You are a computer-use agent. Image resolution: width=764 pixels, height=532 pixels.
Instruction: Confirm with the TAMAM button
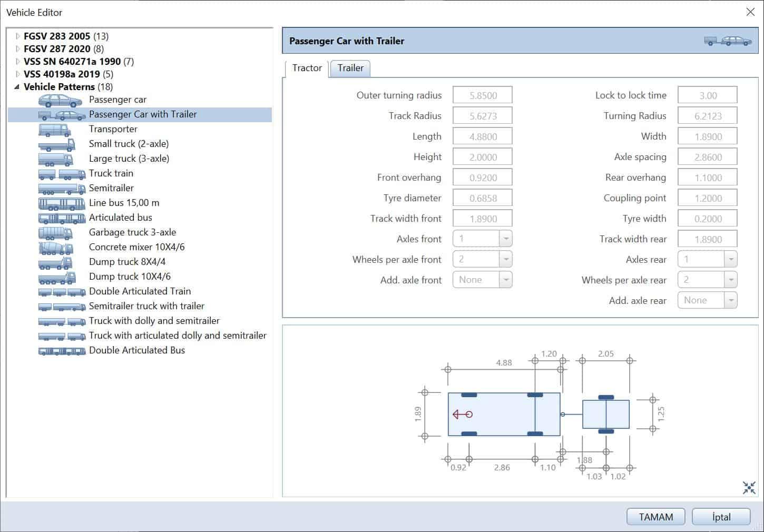[x=655, y=517]
